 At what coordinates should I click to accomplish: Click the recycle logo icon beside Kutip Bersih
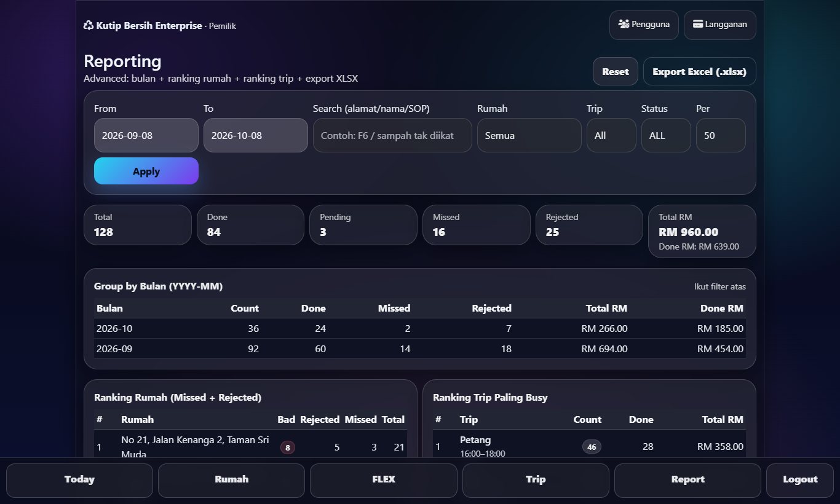[89, 26]
